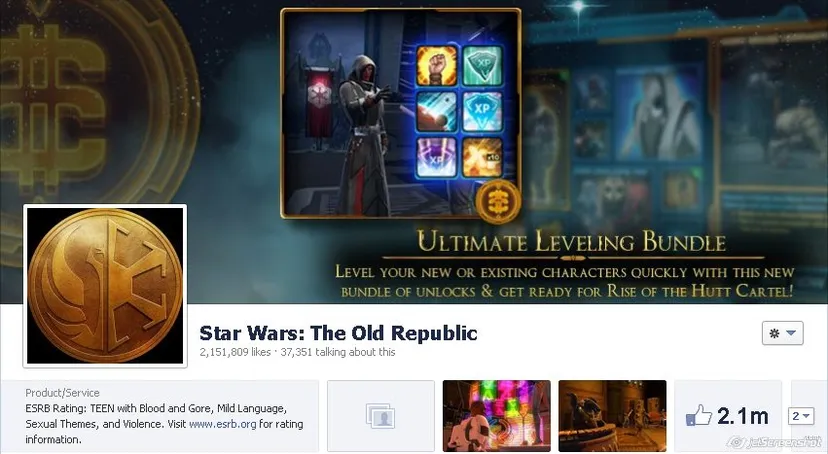Click '37,351 talking about this' text
Image resolution: width=828 pixels, height=454 pixels.
coord(338,352)
